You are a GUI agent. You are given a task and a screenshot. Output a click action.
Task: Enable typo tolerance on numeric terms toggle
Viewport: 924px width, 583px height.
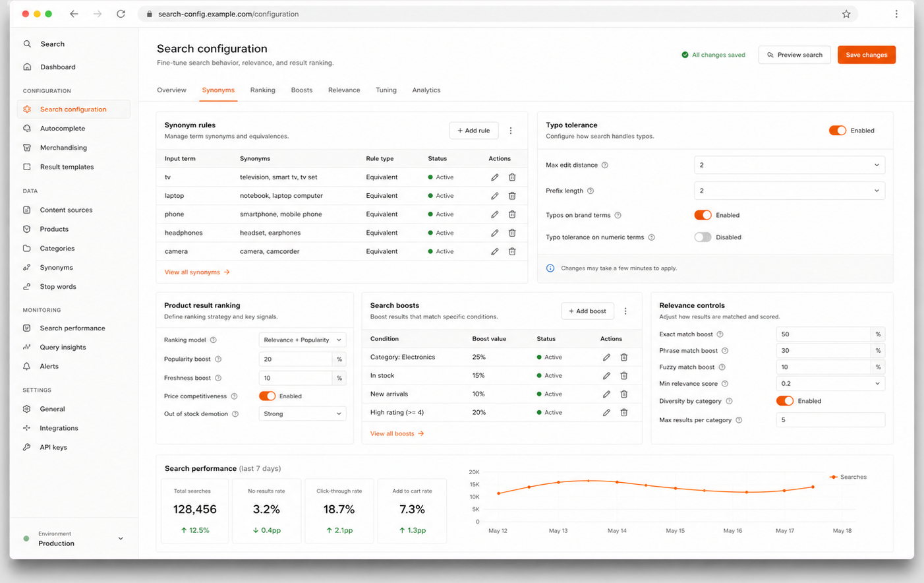point(703,237)
